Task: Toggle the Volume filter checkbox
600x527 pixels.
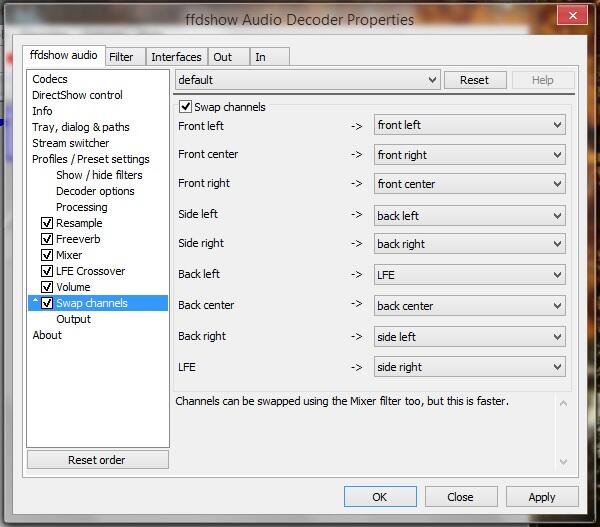Action: 47,287
